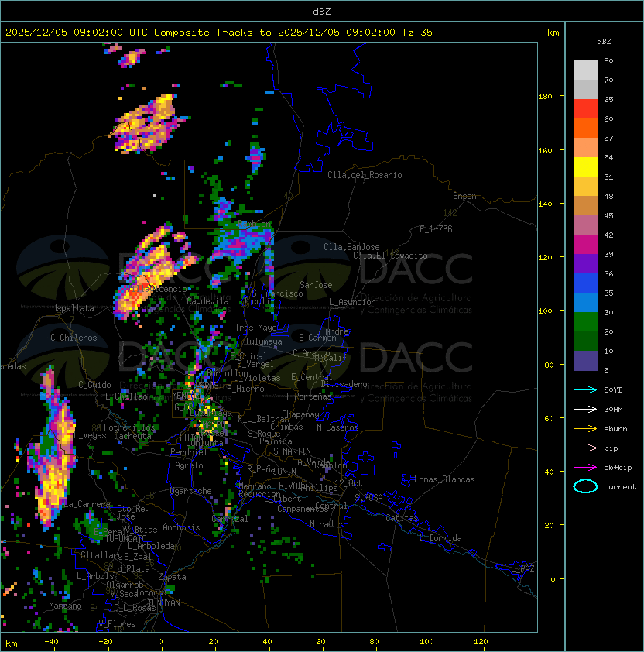644x652 pixels.
Task: Click the 'Potrerillos' map label
Action: 129,427
